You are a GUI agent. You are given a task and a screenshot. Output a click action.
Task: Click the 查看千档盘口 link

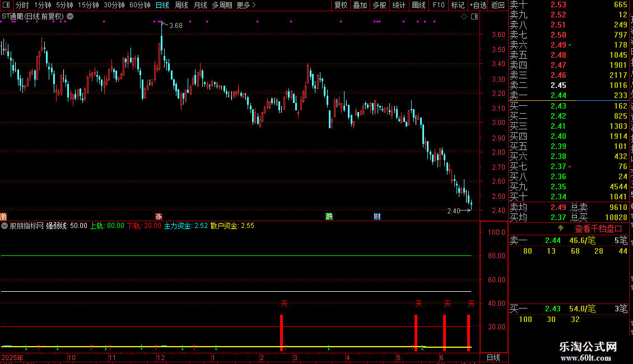tap(598, 229)
